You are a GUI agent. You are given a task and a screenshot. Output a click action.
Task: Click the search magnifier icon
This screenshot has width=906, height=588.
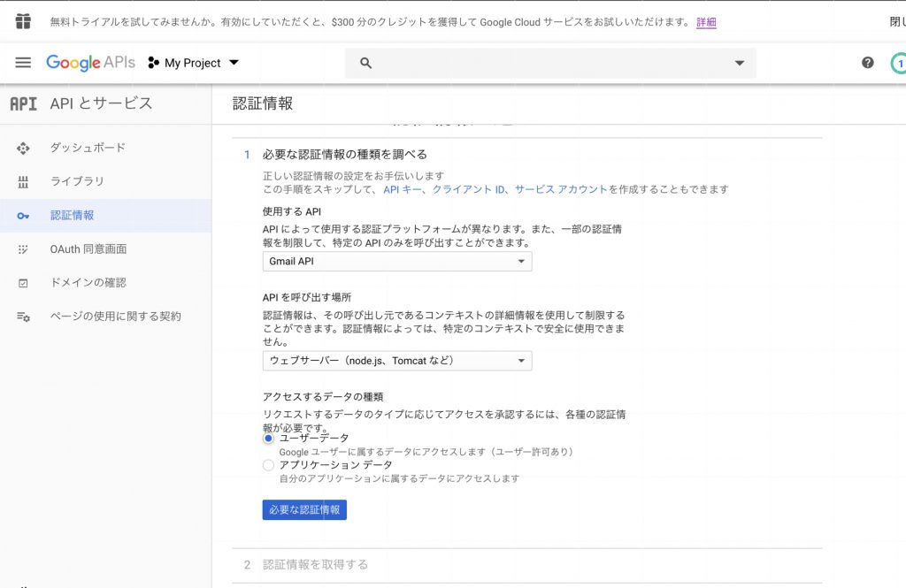point(365,63)
